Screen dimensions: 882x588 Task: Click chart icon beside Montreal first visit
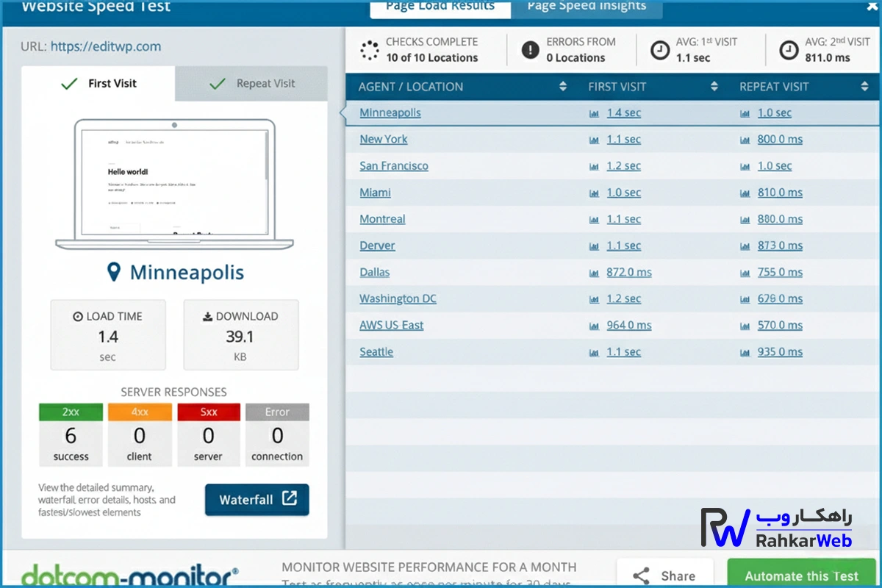pos(594,220)
